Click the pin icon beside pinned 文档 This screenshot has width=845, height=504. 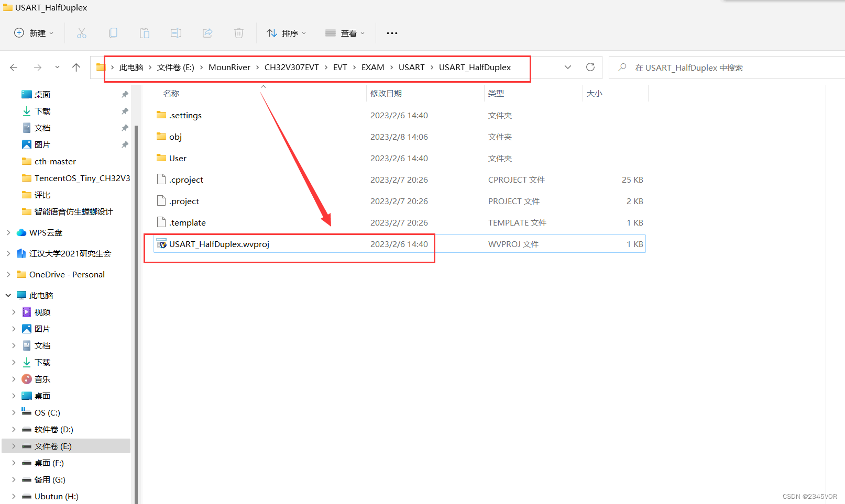click(125, 128)
